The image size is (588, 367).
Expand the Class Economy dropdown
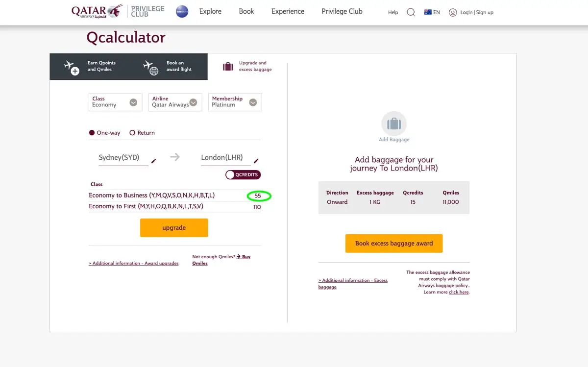click(x=116, y=102)
